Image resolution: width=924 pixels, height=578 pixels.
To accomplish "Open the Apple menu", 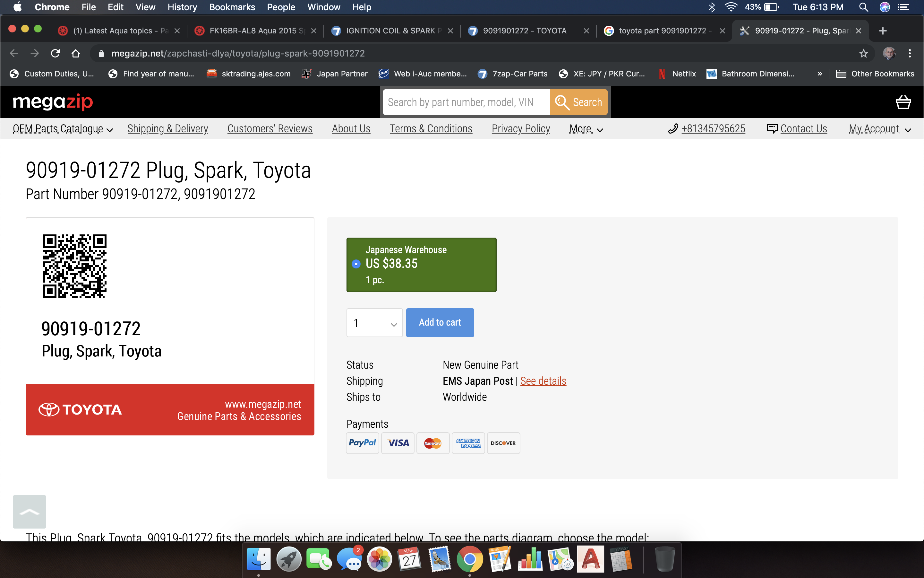I will [17, 7].
